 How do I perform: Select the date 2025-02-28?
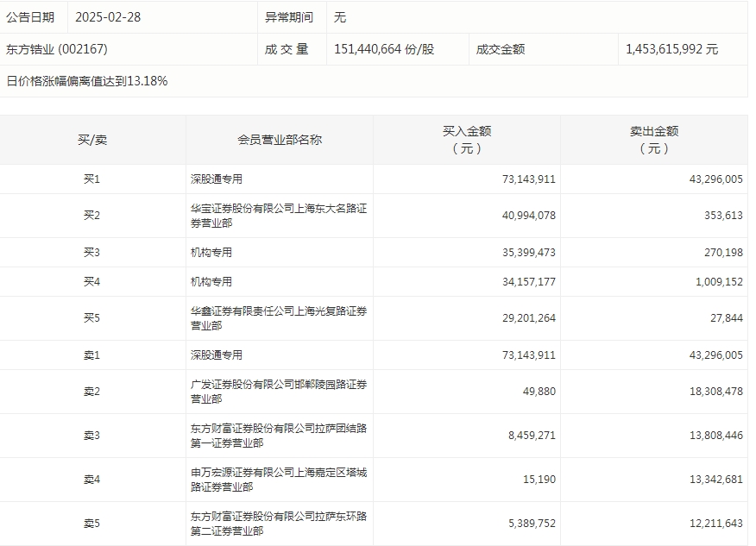pyautogui.click(x=108, y=17)
